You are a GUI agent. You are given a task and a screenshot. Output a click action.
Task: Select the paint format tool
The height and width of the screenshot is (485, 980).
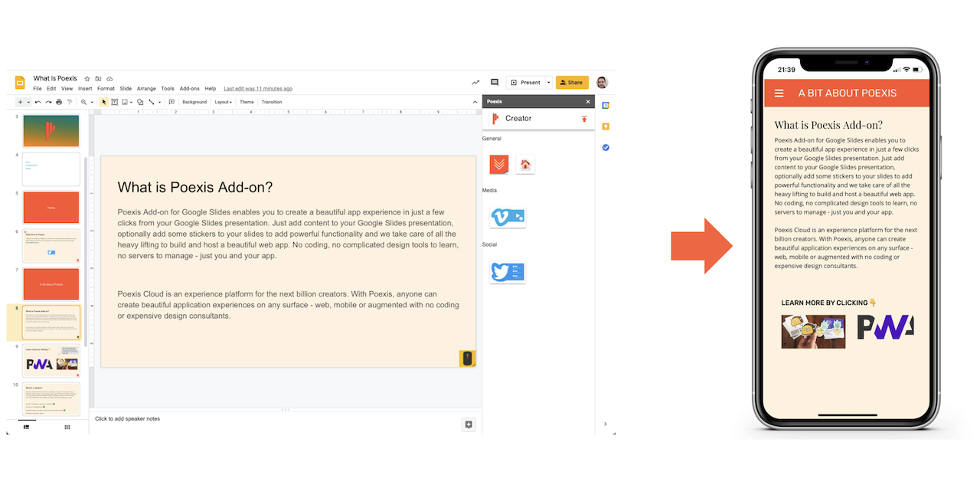click(x=70, y=102)
